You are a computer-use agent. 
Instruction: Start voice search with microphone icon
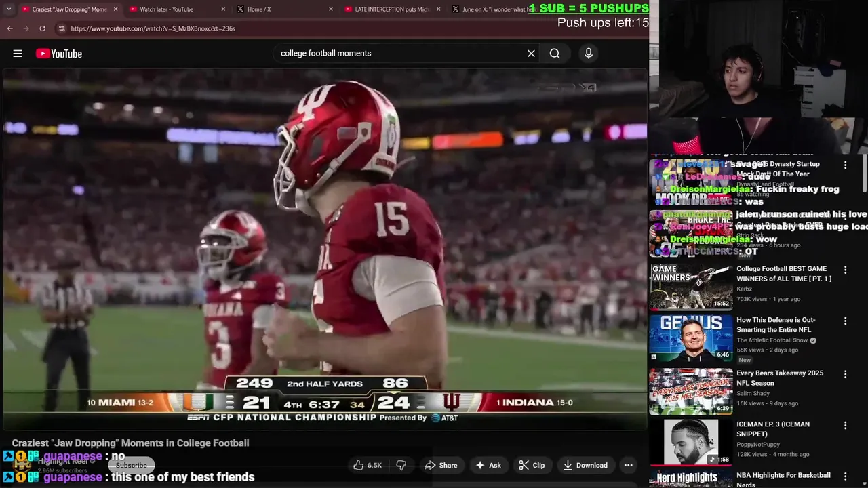click(589, 54)
